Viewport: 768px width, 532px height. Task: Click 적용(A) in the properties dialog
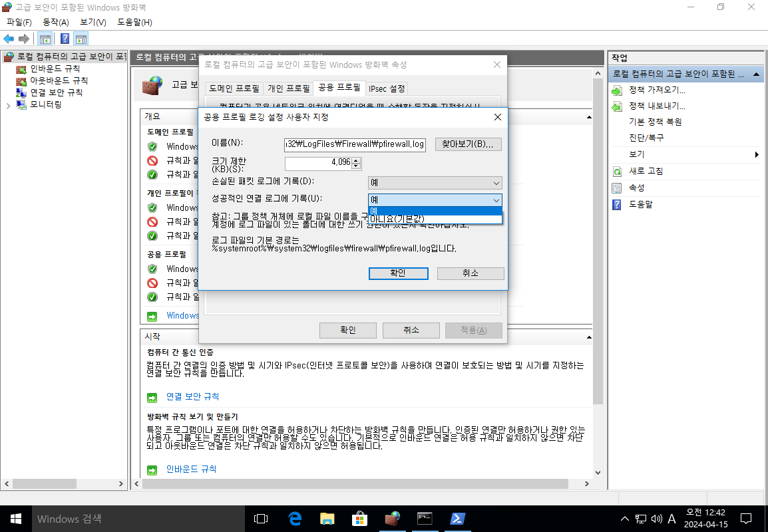474,331
